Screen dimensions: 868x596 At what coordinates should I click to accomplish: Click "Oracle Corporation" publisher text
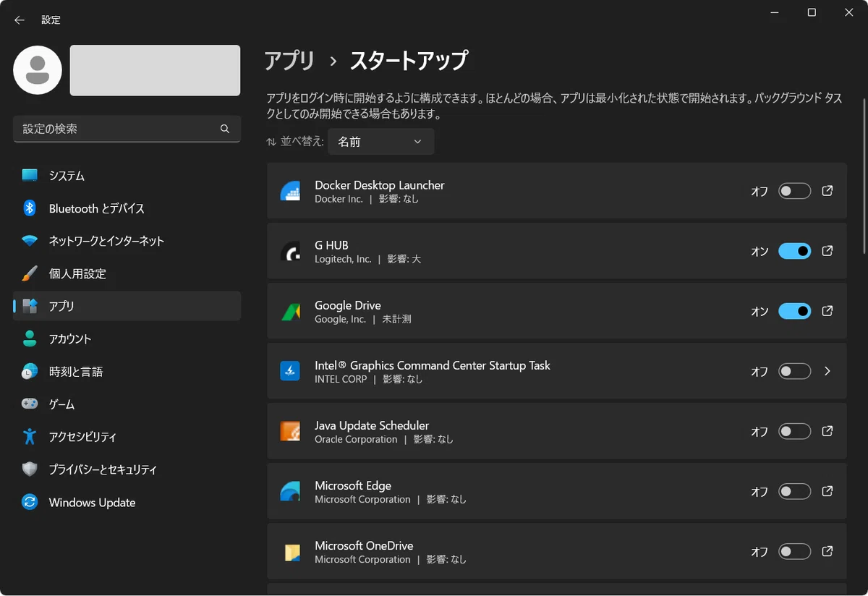tap(356, 439)
